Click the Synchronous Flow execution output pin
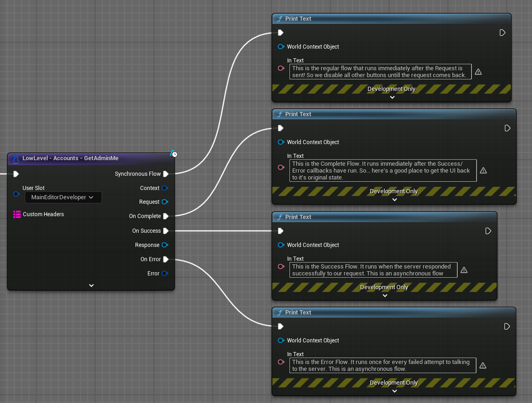The height and width of the screenshot is (403, 532). pos(166,174)
